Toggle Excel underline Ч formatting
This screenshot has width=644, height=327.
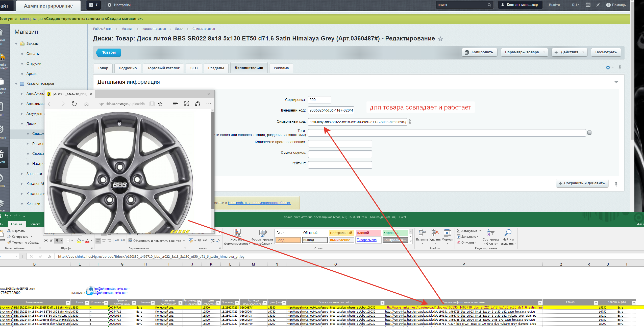[x=57, y=241]
